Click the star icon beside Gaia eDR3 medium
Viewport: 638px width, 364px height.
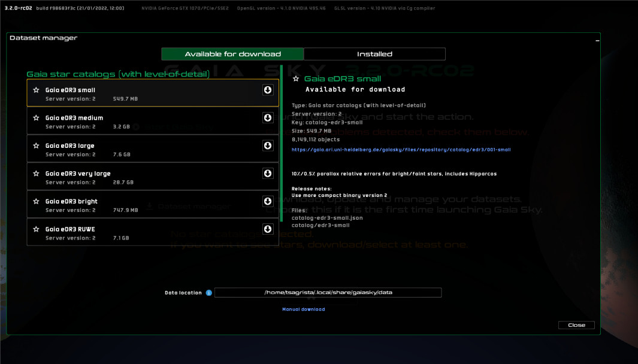36,117
